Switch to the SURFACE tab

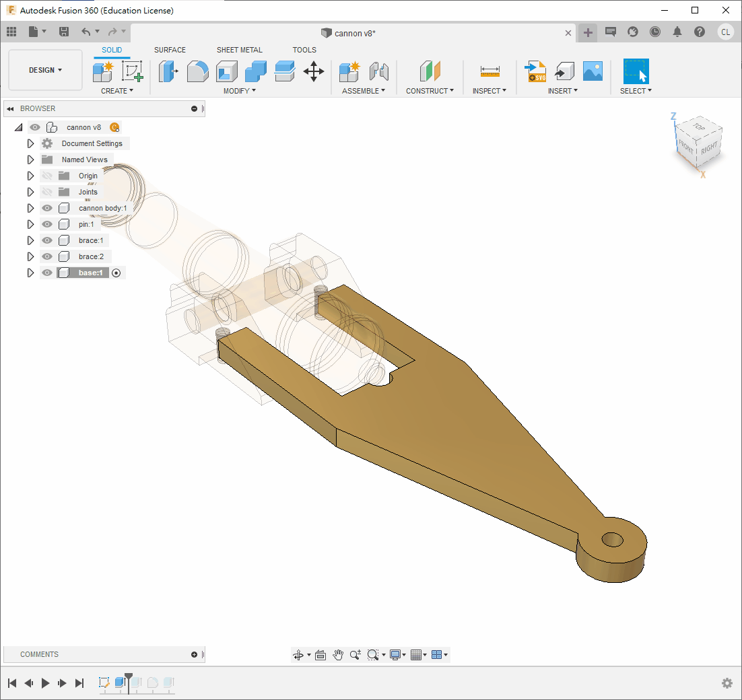coord(170,50)
